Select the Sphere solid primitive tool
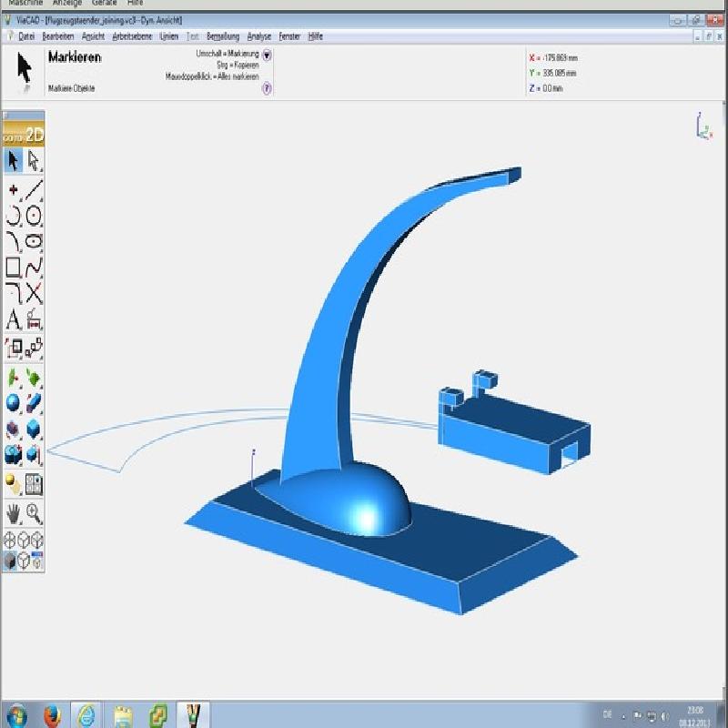 [13, 402]
